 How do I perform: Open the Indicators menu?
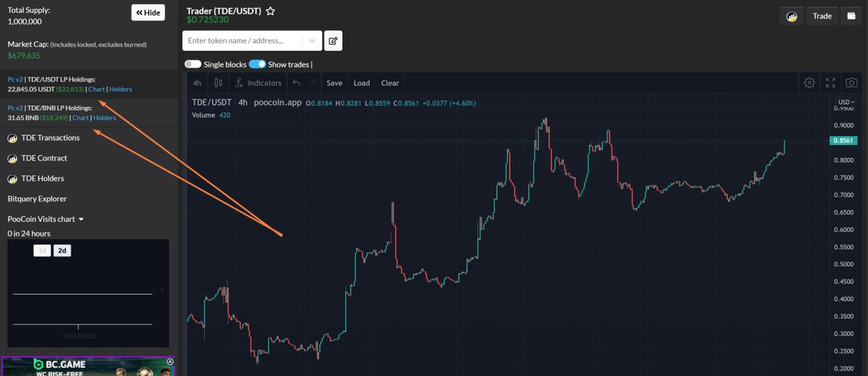pos(258,83)
